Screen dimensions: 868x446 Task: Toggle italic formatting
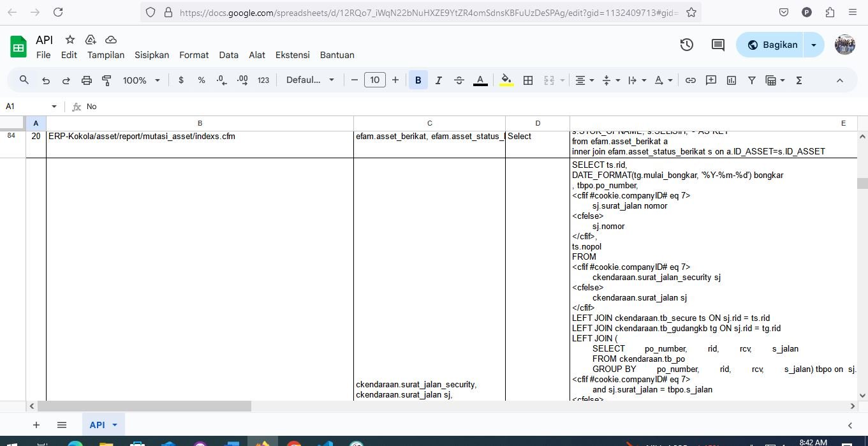(438, 80)
